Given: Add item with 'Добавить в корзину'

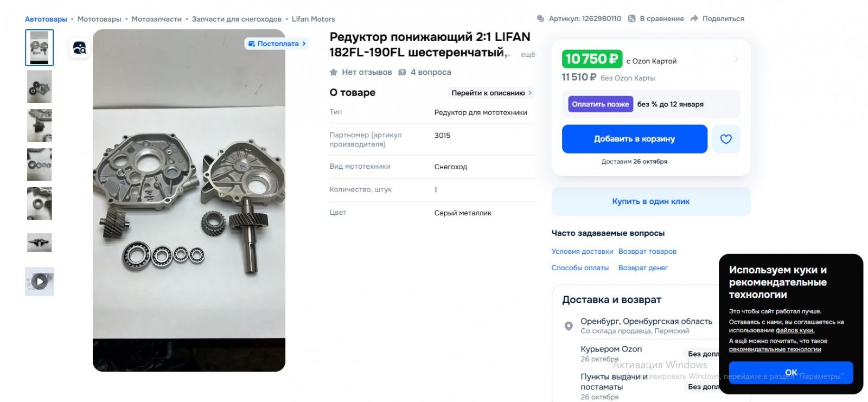Looking at the screenshot, I should pos(635,139).
